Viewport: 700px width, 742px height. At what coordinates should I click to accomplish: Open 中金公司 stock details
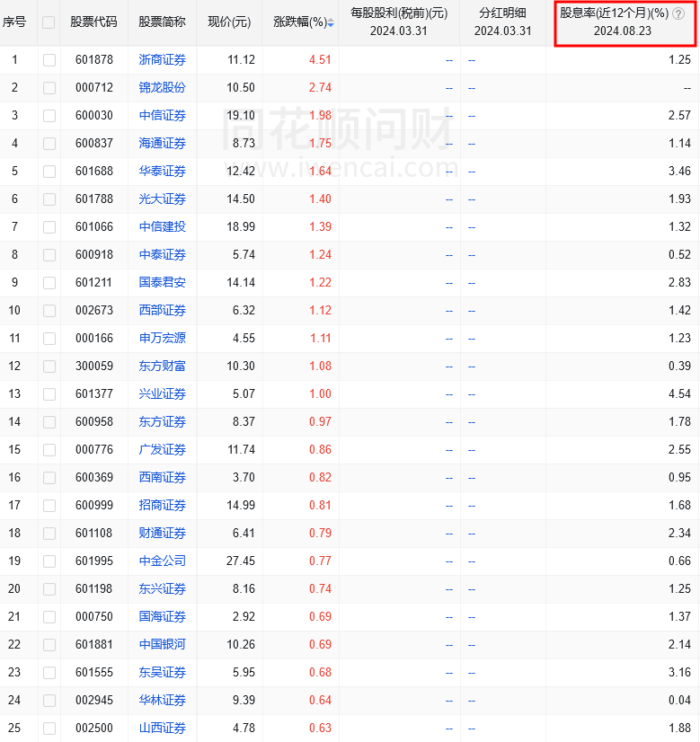coord(163,561)
